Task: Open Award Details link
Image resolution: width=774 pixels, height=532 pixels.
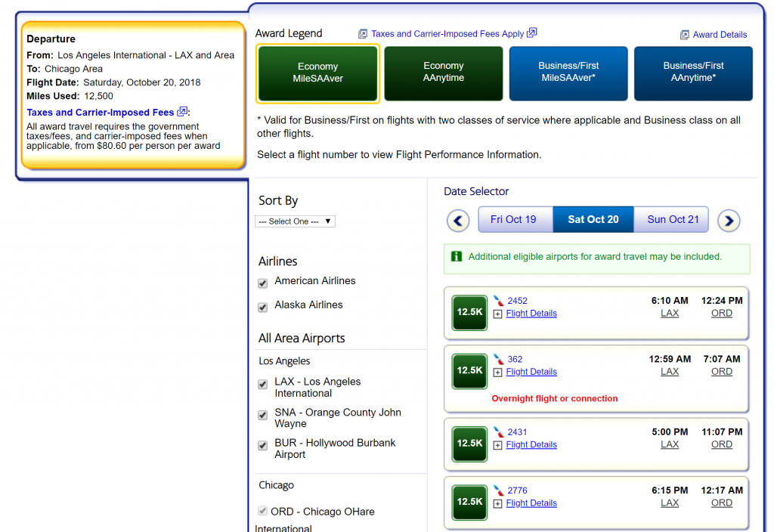Action: [x=720, y=35]
